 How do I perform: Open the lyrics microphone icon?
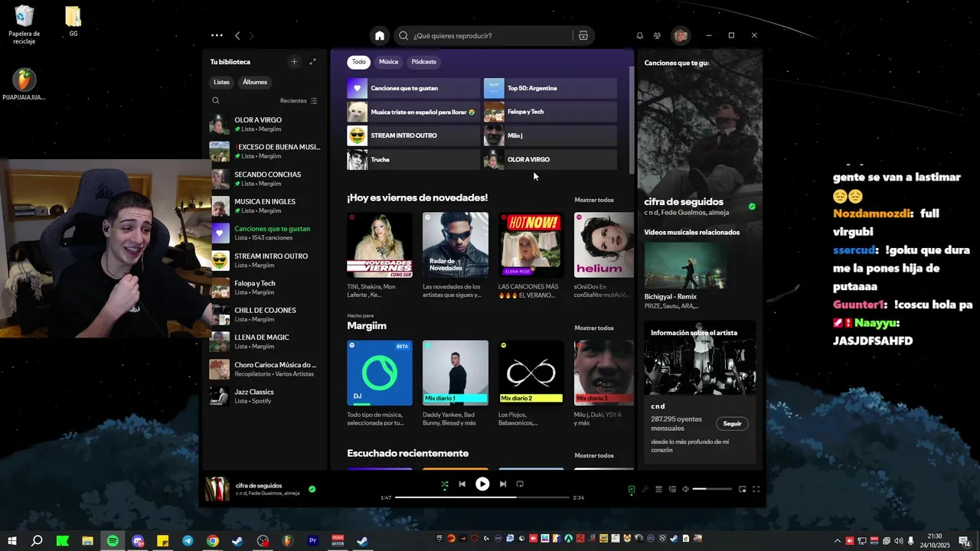(x=645, y=489)
